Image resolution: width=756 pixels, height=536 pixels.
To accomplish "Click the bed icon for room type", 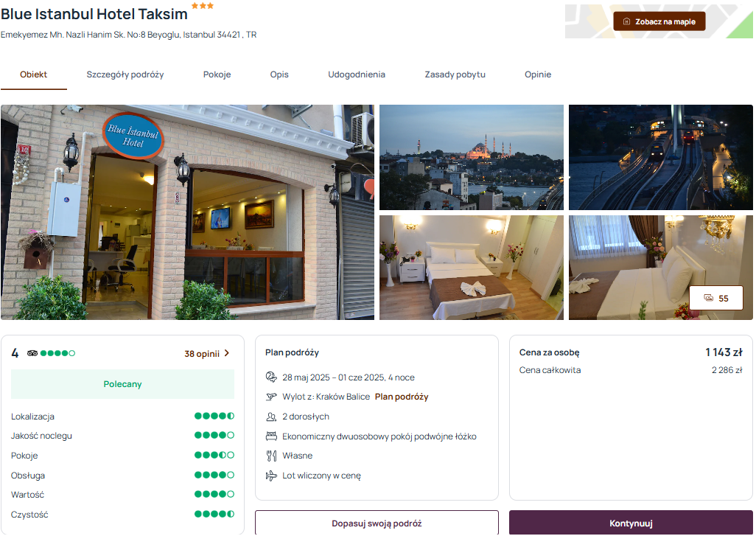I will (x=271, y=436).
